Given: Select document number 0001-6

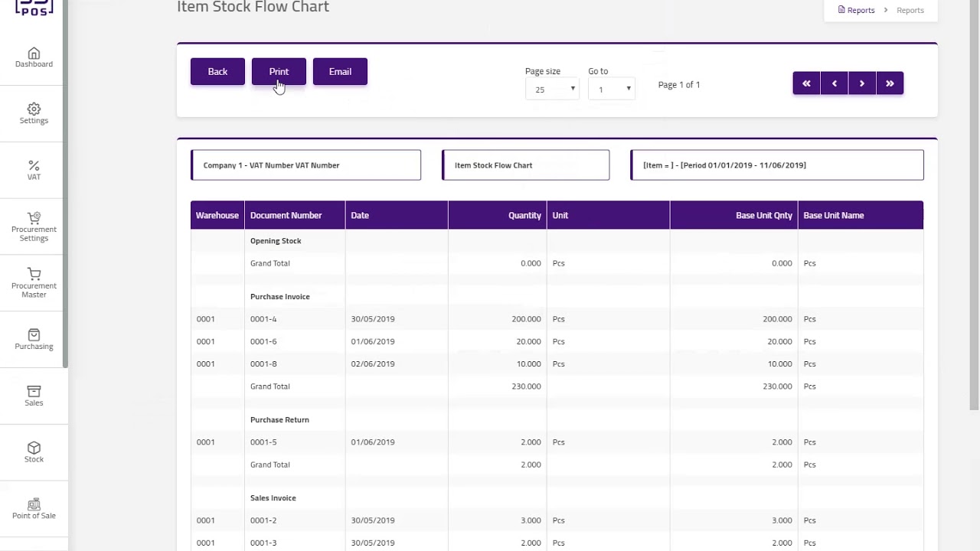Looking at the screenshot, I should click(x=263, y=341).
